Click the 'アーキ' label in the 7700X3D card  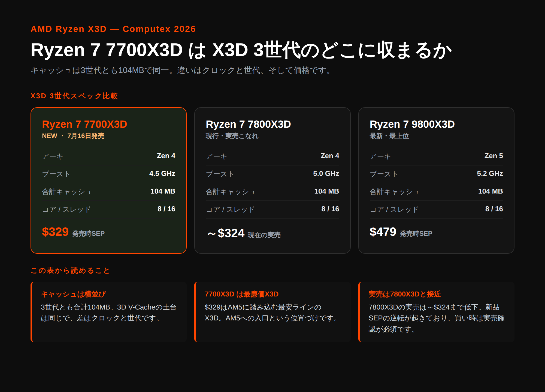(x=53, y=156)
